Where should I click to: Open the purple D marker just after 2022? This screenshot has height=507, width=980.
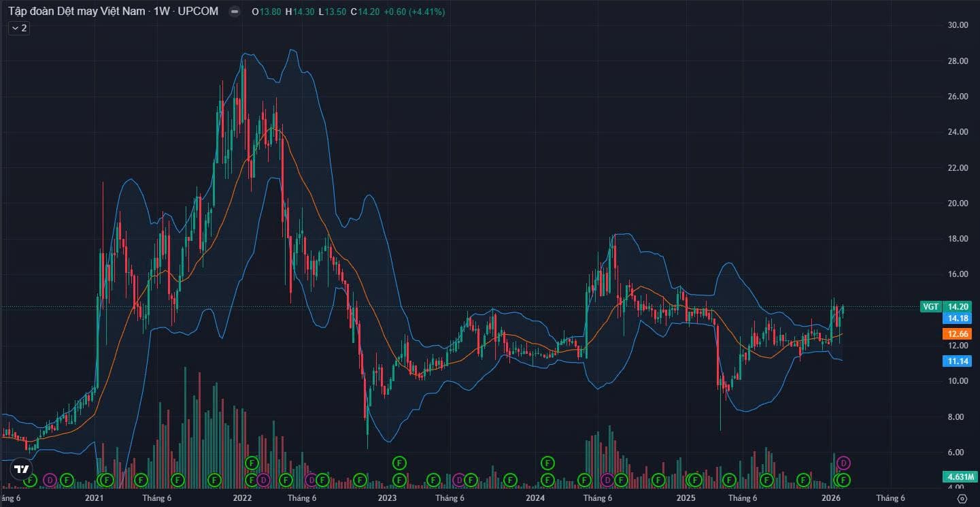click(264, 480)
